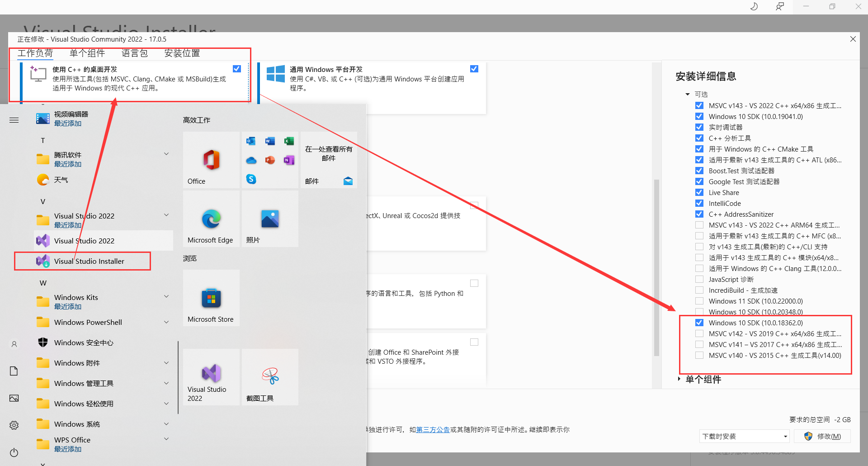Close the modify dialog with X

click(853, 39)
